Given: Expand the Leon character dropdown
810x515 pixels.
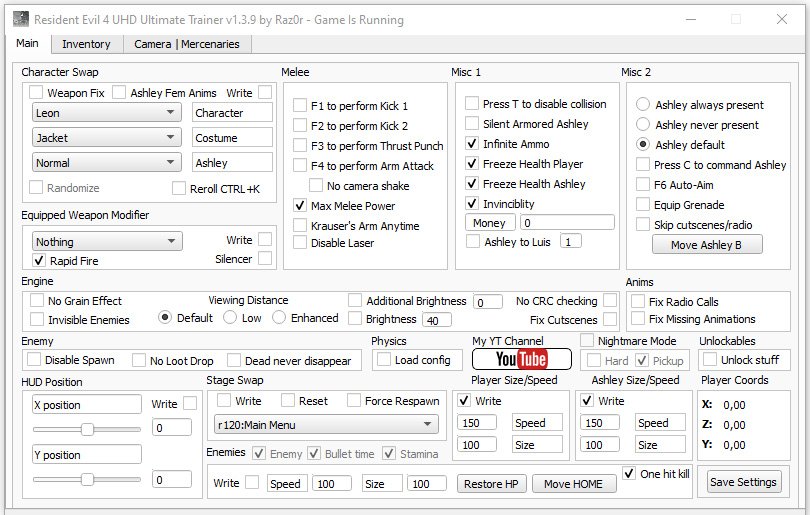Looking at the screenshot, I should coord(106,113).
